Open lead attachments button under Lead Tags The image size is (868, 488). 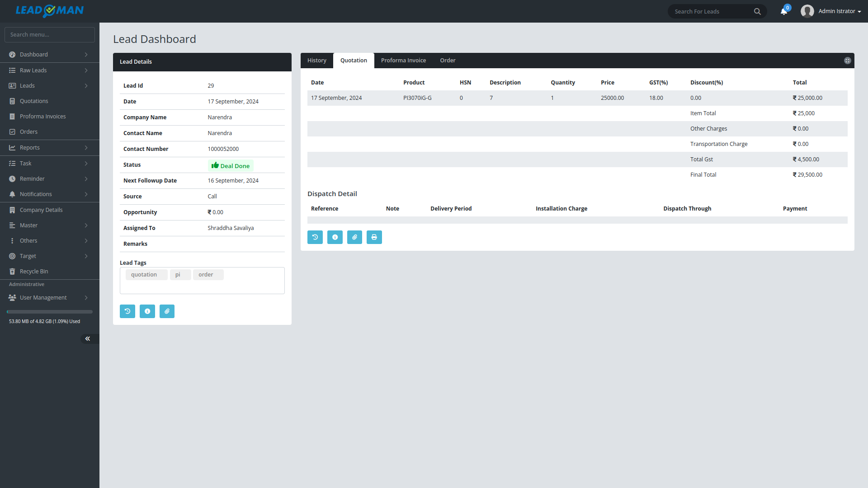tap(167, 311)
